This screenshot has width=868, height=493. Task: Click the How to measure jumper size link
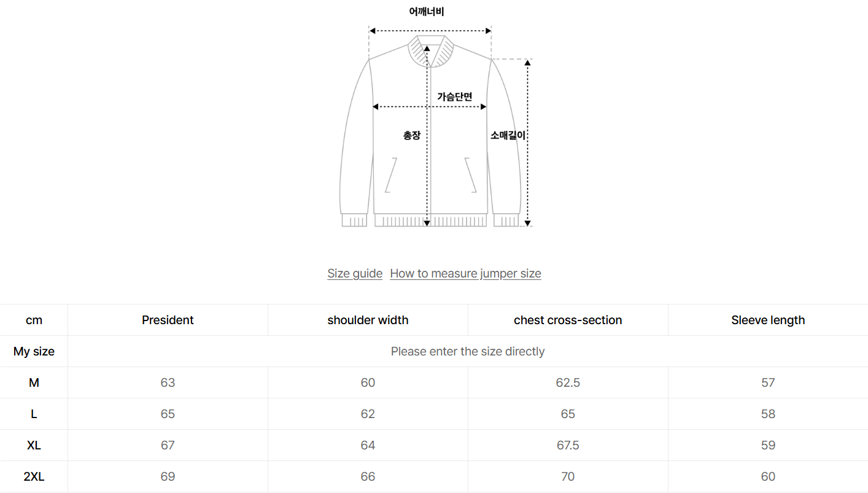(465, 274)
